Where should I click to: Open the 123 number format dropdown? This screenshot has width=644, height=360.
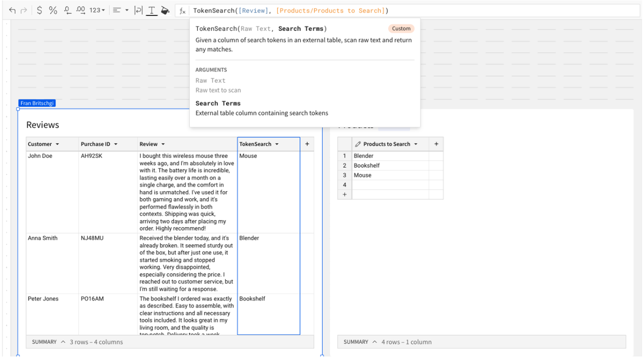tap(97, 10)
